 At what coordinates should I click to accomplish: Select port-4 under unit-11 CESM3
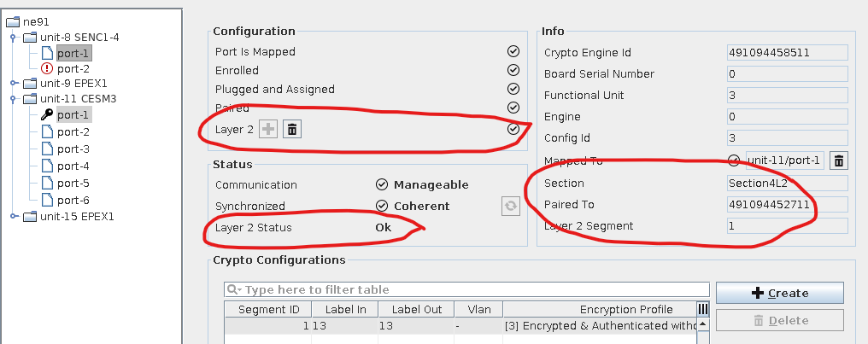click(73, 166)
